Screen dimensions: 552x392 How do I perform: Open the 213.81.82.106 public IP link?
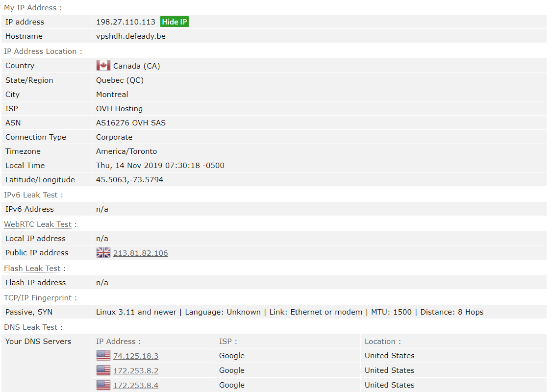[x=141, y=253]
